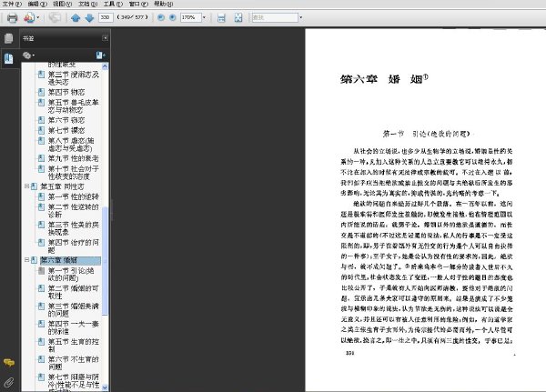Open the 文档 (Document) menu
Image resolution: width=546 pixels, height=392 pixels.
87,4
